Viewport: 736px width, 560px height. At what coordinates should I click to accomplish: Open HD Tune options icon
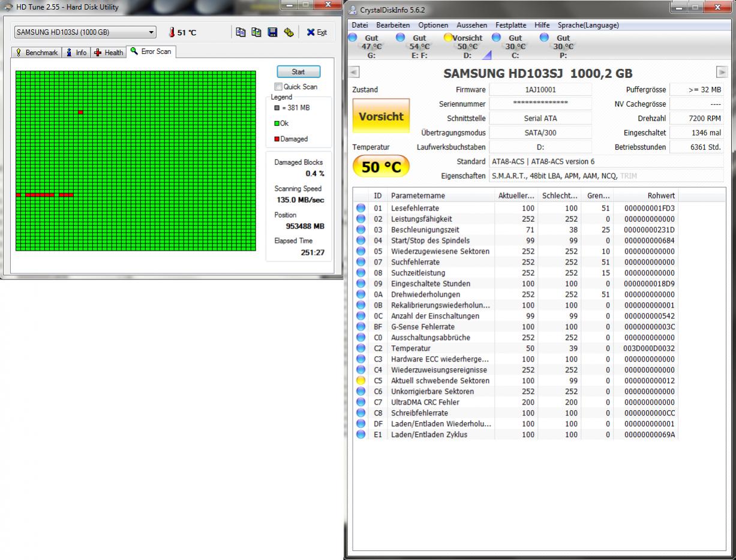click(289, 32)
